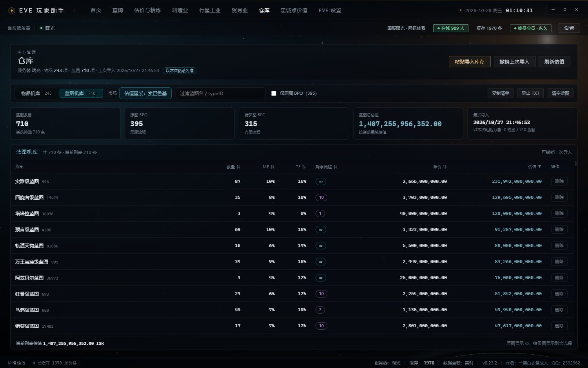Screen dimensions: 588x368
Task: Click 粘贴导入库存 button
Action: tap(470, 61)
